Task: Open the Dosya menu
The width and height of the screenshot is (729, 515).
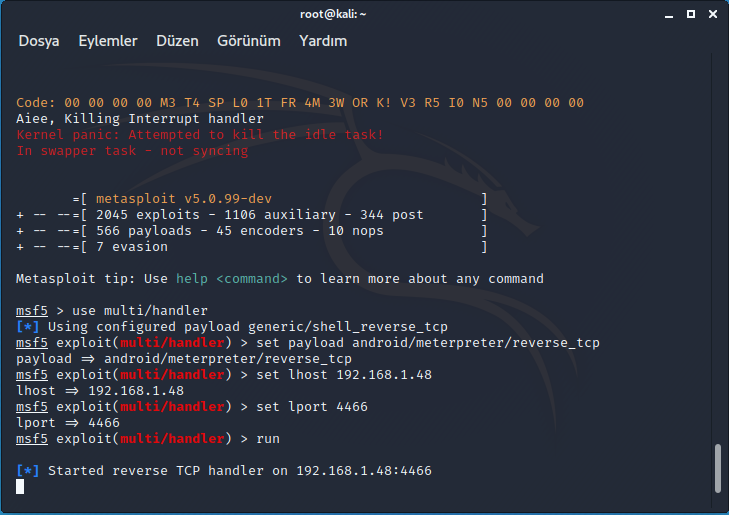Action: tap(39, 41)
